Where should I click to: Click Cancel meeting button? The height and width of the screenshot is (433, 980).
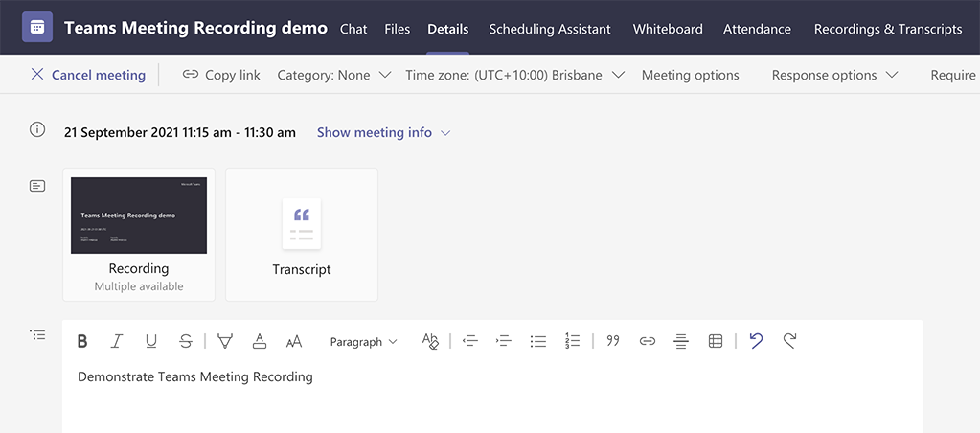pos(88,75)
